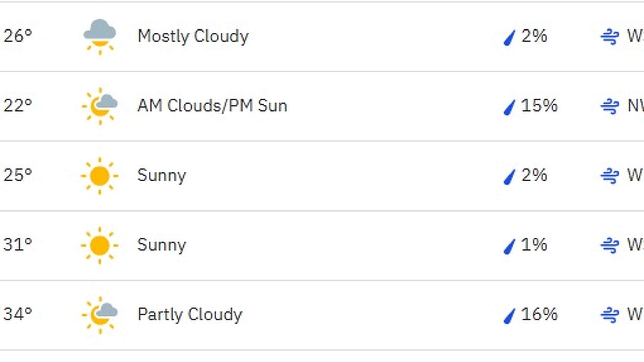The image size is (644, 362).
Task: Click the raindrop icon next to 16%
Action: (509, 316)
